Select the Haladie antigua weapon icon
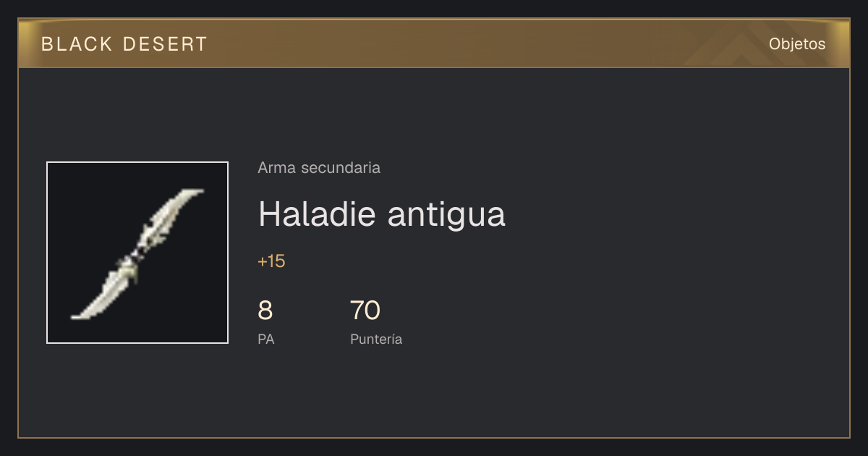868x456 pixels. pyautogui.click(x=137, y=253)
